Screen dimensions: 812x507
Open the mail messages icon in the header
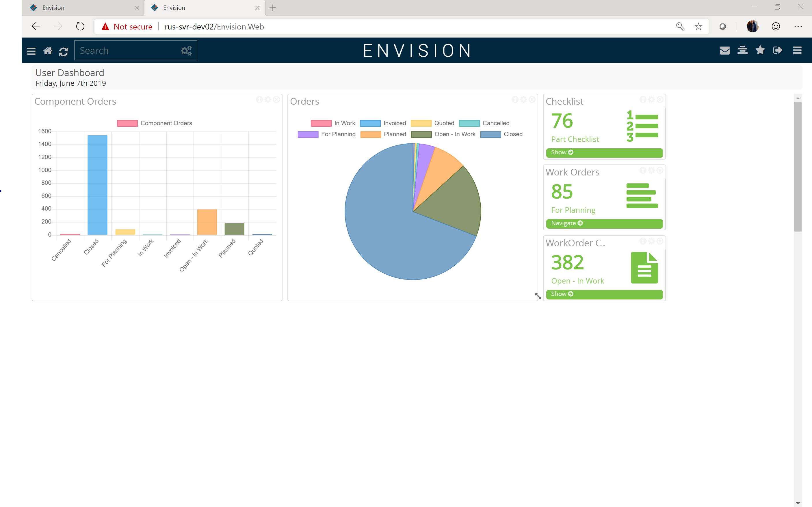(724, 50)
